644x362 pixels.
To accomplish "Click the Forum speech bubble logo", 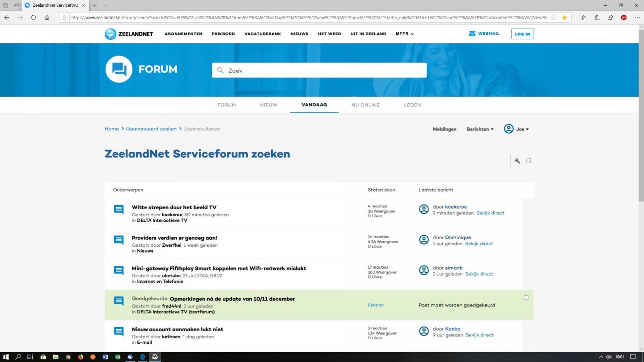I will [119, 69].
